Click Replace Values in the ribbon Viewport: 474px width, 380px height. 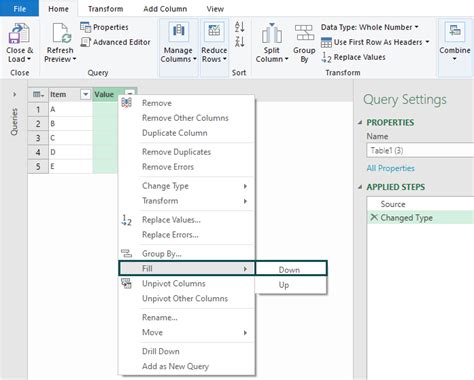353,57
